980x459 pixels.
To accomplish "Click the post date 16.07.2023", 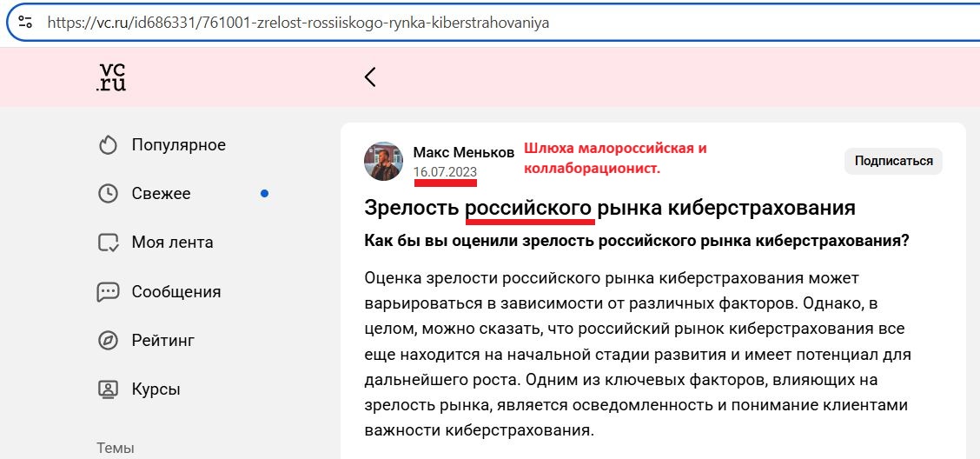I will click(x=445, y=171).
